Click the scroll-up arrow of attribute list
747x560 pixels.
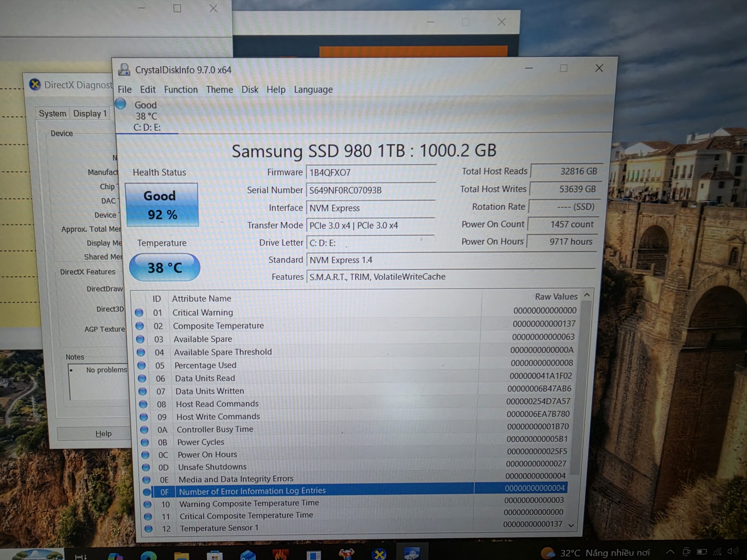pos(587,295)
